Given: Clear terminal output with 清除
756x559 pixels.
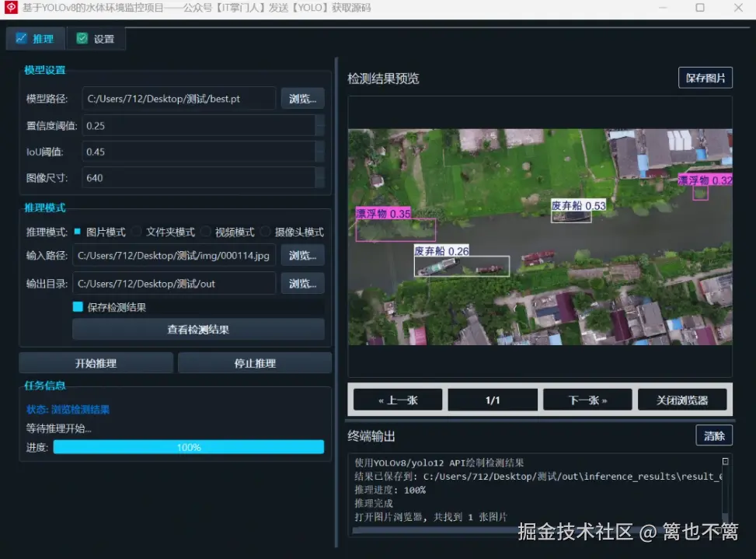Looking at the screenshot, I should [714, 435].
